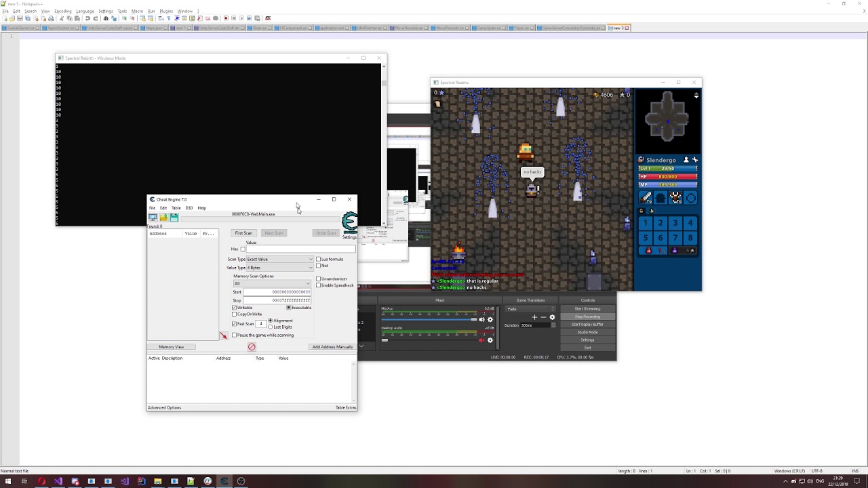Click the Visual Studio icon in taskbar
868x488 pixels.
click(x=58, y=481)
